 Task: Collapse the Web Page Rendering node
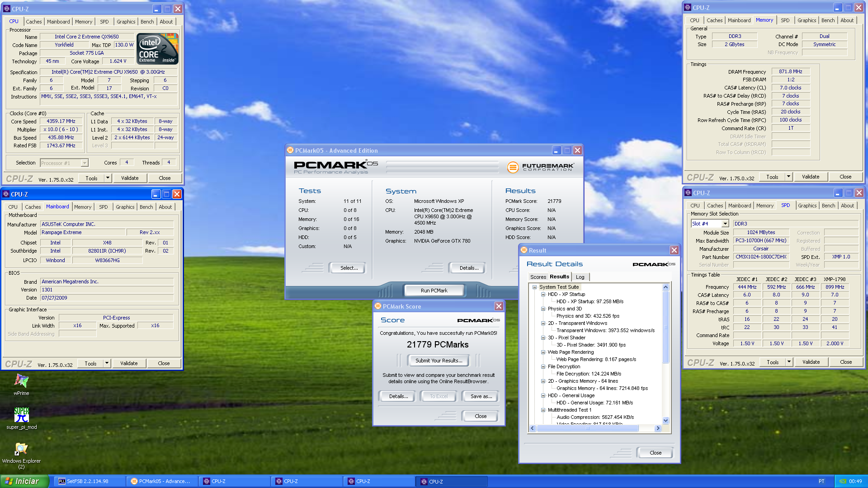point(543,352)
